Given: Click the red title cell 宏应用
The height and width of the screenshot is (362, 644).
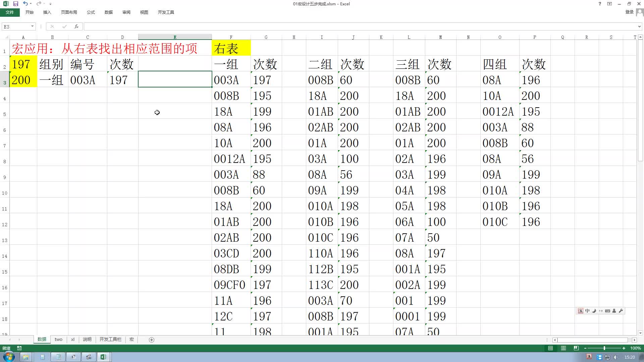Looking at the screenshot, I should (104, 48).
